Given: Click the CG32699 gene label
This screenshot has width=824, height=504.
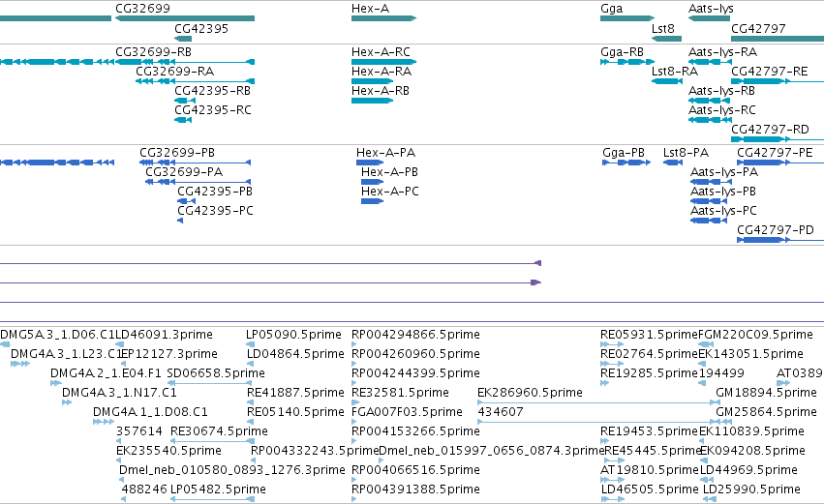Looking at the screenshot, I should click(142, 9).
